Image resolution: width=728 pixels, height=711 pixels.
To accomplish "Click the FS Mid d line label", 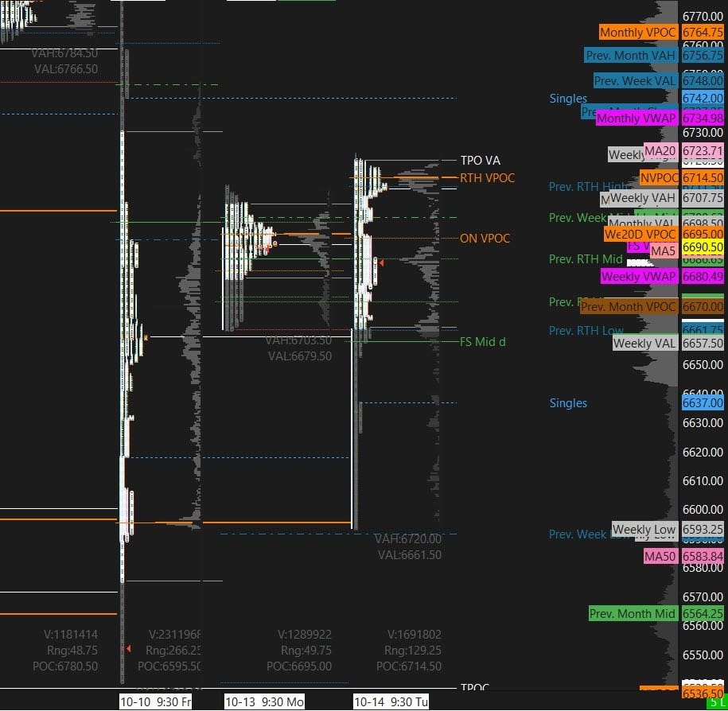I will pos(482,342).
